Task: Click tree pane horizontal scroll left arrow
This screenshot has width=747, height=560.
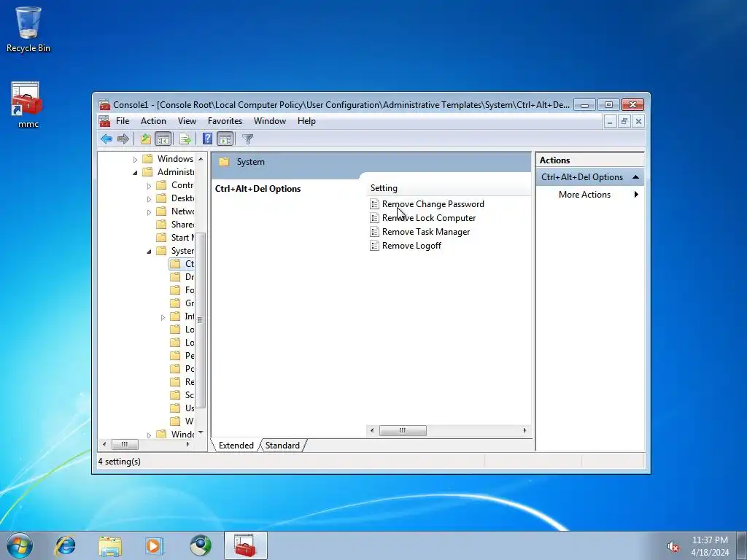Action: 104,444
